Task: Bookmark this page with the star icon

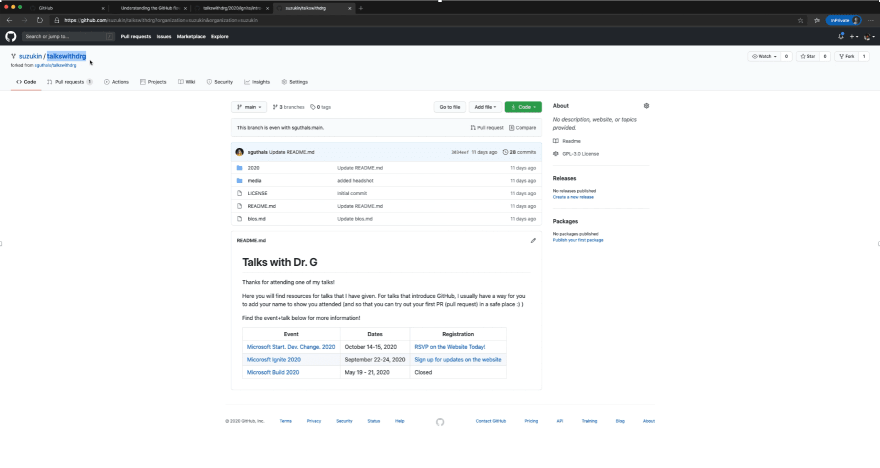Action: [x=800, y=20]
